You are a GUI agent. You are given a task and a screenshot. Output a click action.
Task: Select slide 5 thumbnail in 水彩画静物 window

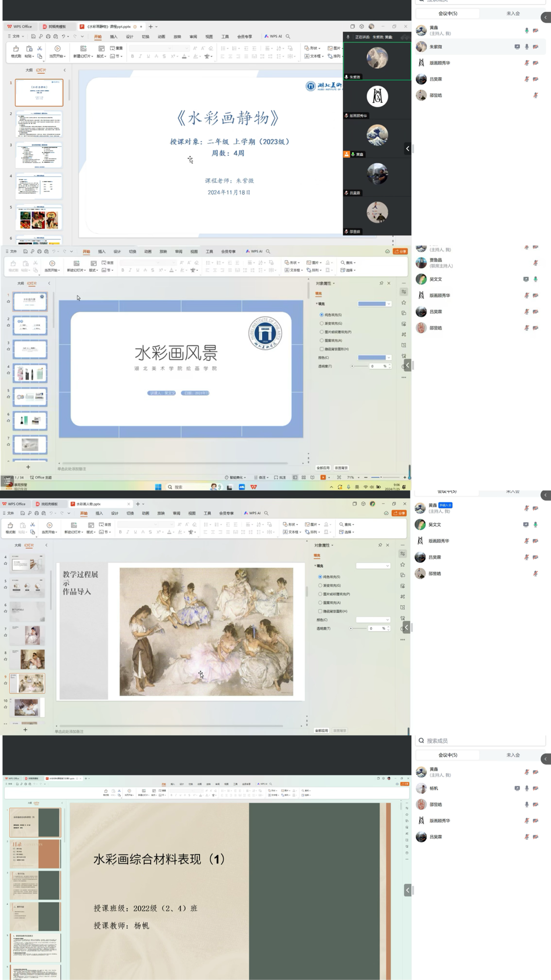coord(39,218)
